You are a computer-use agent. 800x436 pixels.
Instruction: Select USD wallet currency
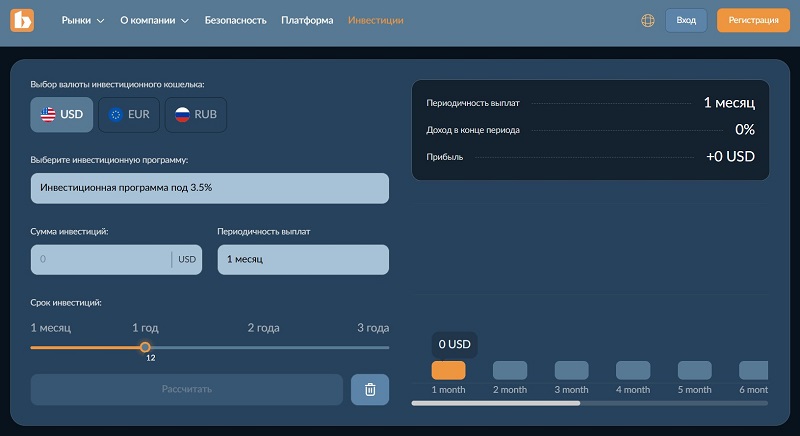[62, 115]
